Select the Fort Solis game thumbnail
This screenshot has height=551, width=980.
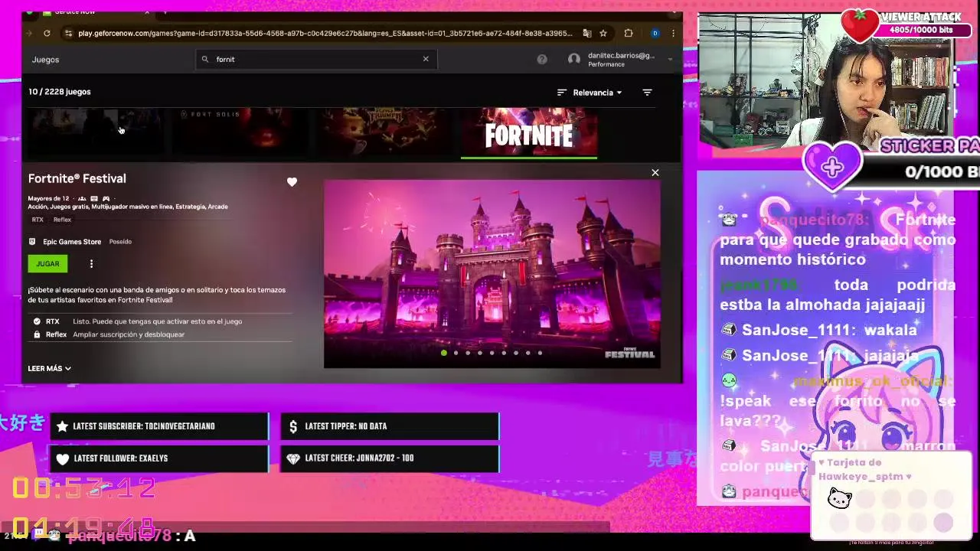click(x=240, y=133)
